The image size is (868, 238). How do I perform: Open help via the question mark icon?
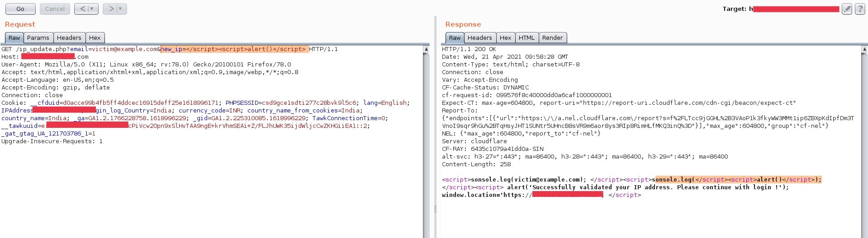(x=860, y=9)
